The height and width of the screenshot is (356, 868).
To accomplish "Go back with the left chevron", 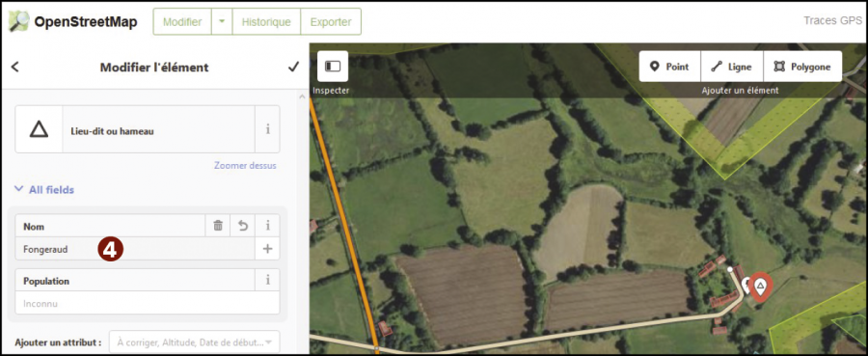I will pos(14,67).
